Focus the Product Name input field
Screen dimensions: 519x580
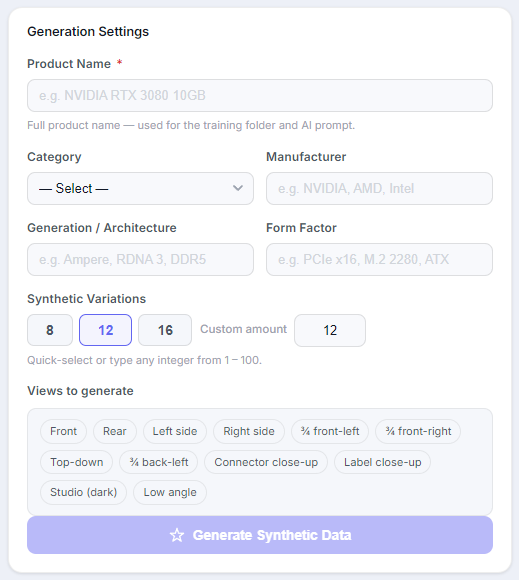pos(260,95)
